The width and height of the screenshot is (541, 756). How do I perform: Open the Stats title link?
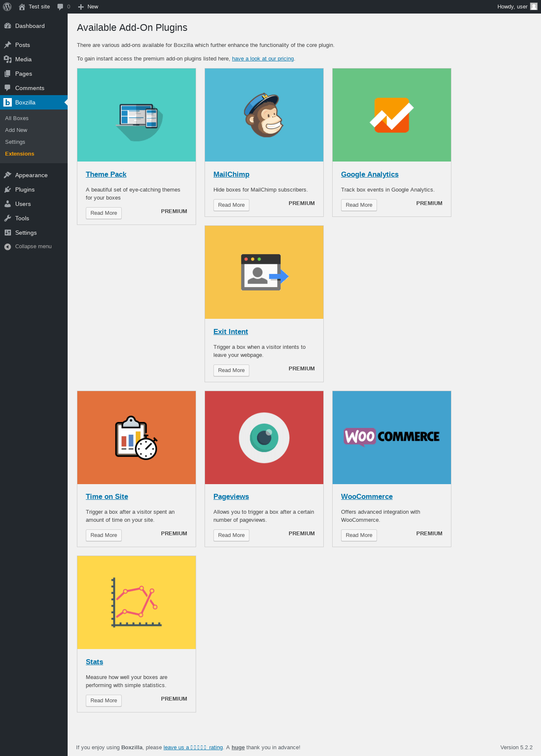click(94, 662)
